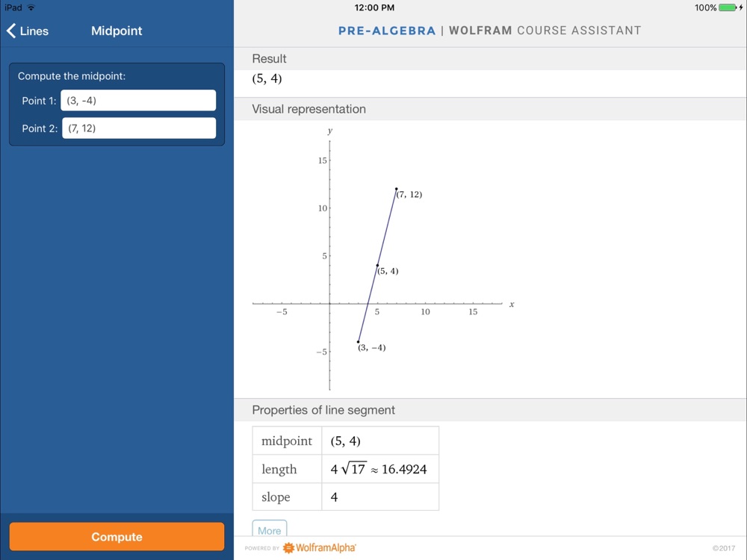Click the Compute the midpoint label
The height and width of the screenshot is (560, 747).
72,76
